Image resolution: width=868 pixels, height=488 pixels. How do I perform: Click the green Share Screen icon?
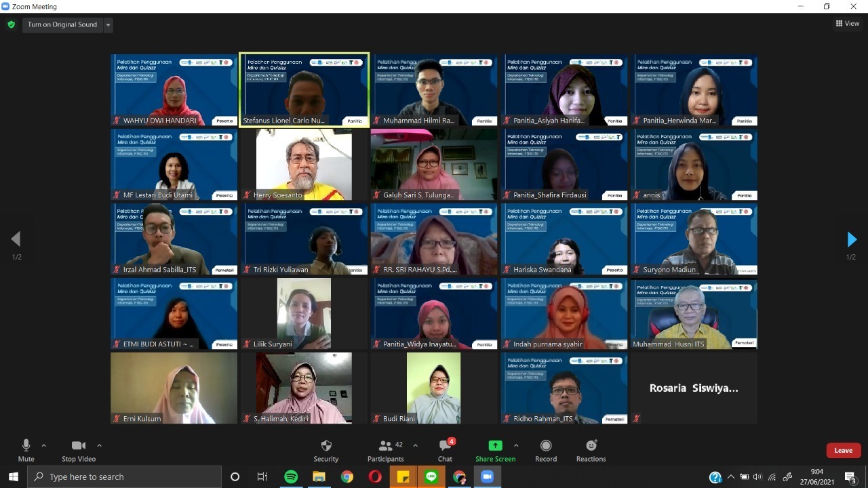coord(495,445)
